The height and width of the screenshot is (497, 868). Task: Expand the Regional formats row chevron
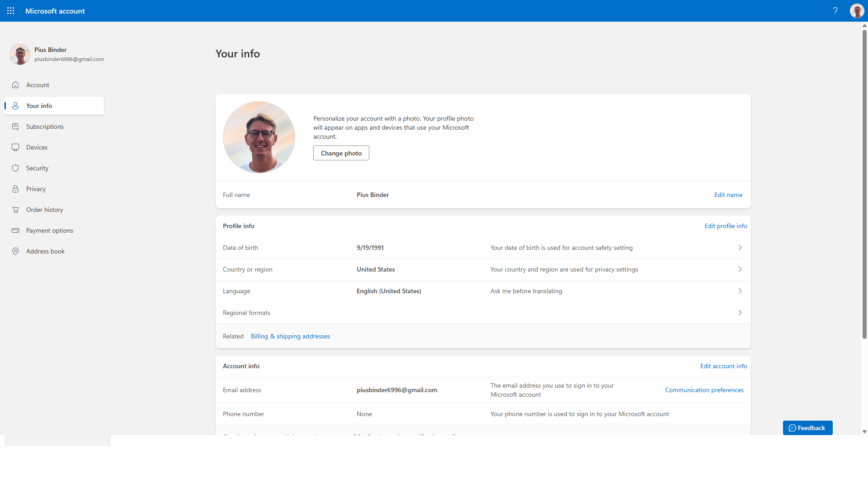[740, 313]
